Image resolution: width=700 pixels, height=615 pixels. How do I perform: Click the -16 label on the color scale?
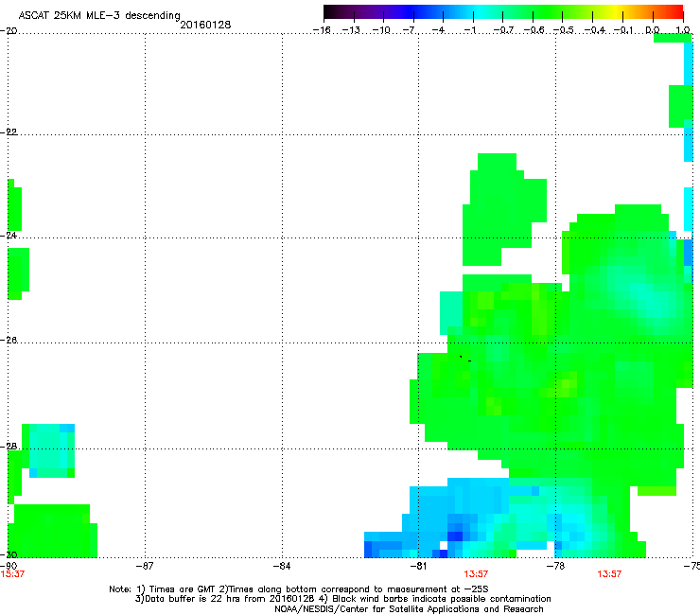tap(322, 30)
